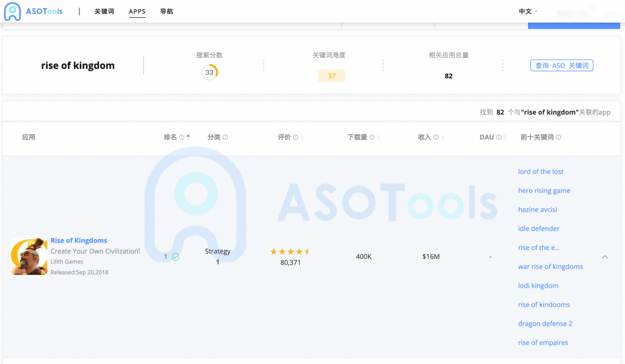Open keyword idle defender
The image size is (625, 364).
pyautogui.click(x=538, y=229)
